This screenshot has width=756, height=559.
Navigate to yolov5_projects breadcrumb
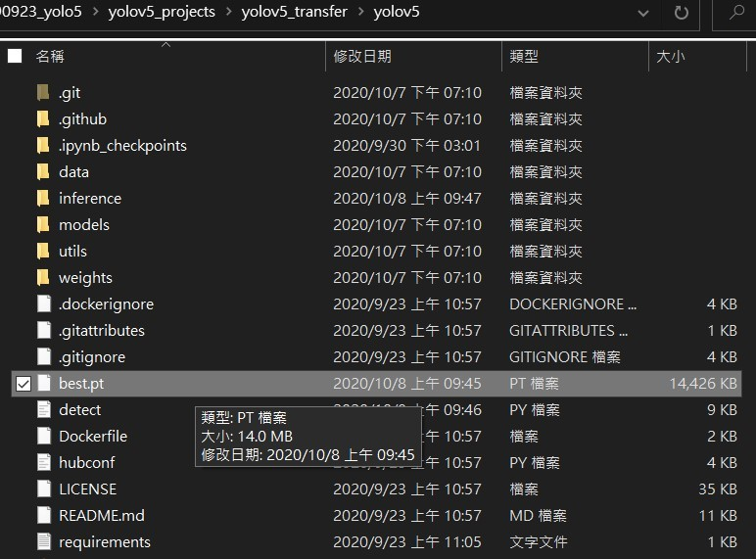click(x=162, y=12)
